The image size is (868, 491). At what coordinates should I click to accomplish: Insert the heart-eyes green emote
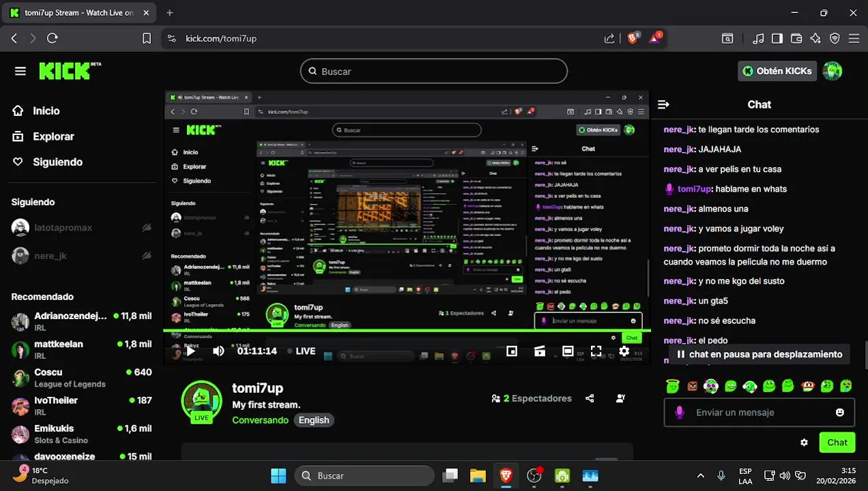coord(846,387)
